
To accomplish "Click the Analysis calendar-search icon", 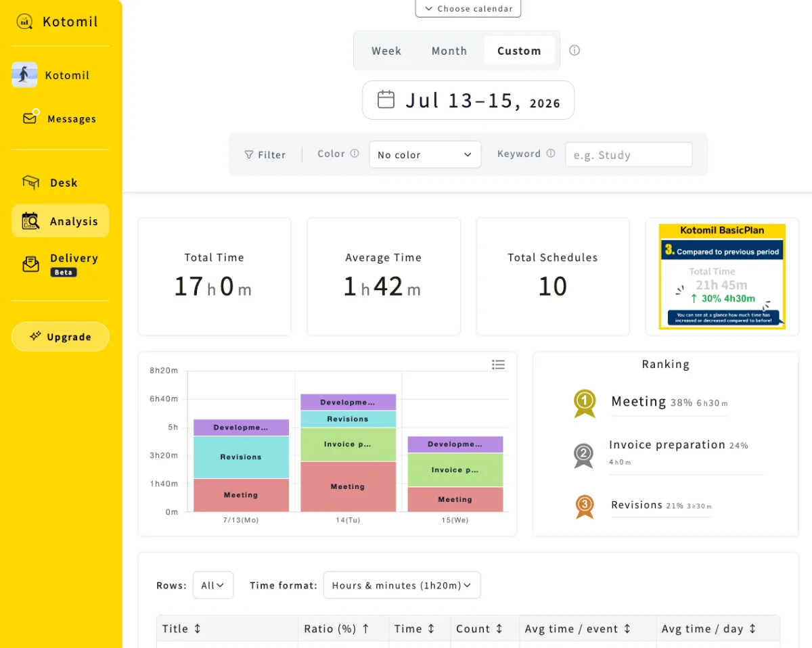I will tap(30, 221).
